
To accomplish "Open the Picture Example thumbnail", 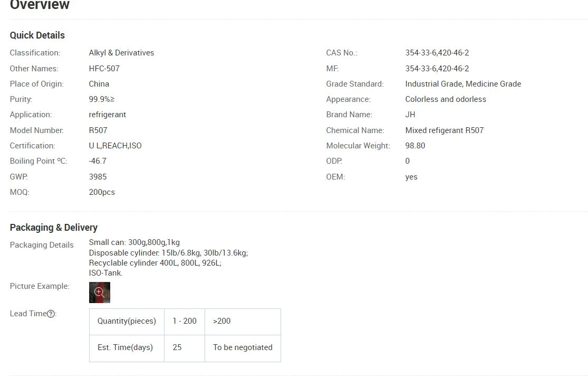I will [99, 293].
